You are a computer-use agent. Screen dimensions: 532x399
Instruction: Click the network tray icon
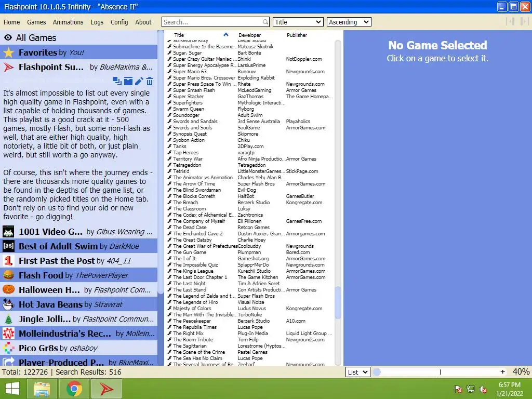click(x=471, y=389)
